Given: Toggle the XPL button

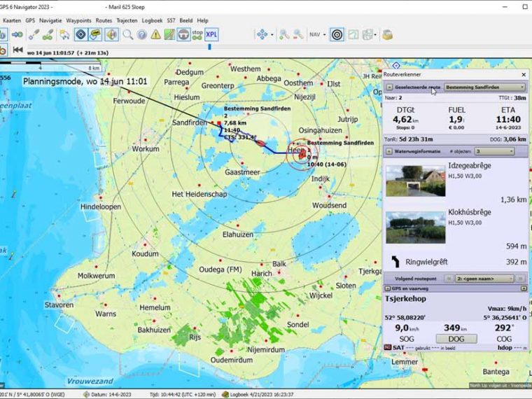Looking at the screenshot, I should 211,34.
